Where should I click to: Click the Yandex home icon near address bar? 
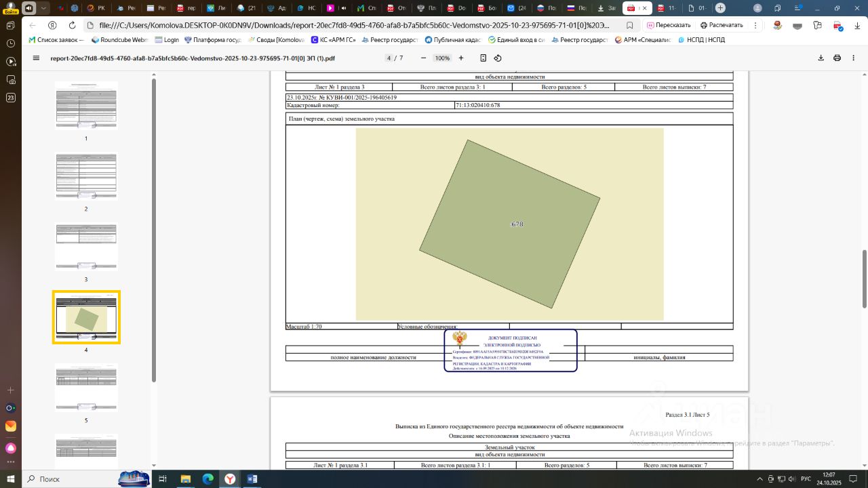[x=52, y=25]
